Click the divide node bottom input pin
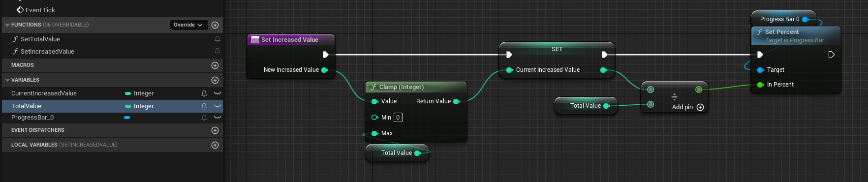 coord(651,104)
